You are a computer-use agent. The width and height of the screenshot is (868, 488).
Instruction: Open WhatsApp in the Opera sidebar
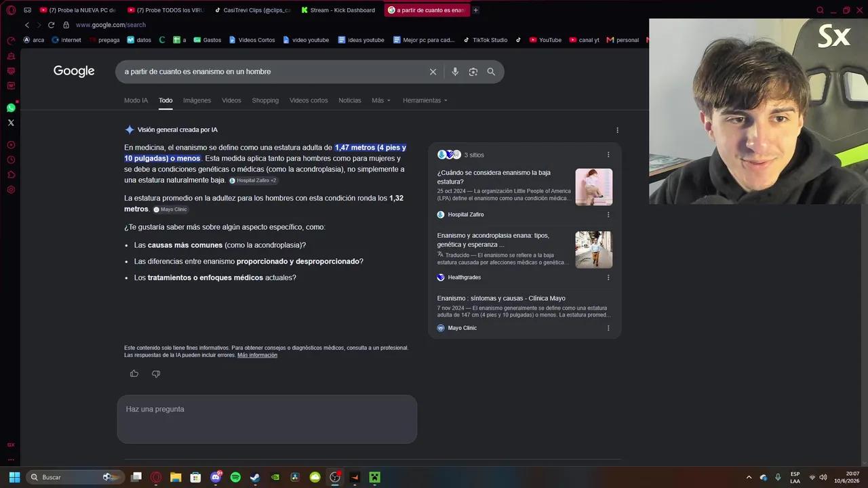click(x=11, y=108)
